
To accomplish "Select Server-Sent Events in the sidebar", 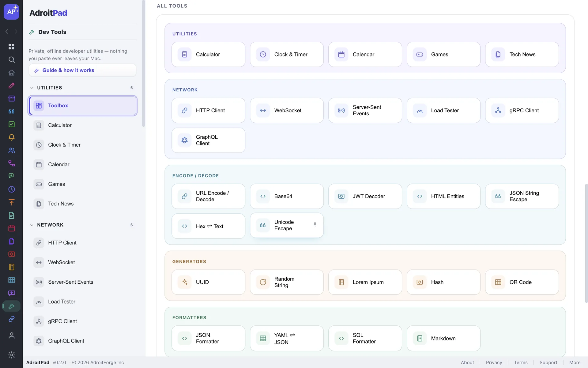I will (x=82, y=282).
